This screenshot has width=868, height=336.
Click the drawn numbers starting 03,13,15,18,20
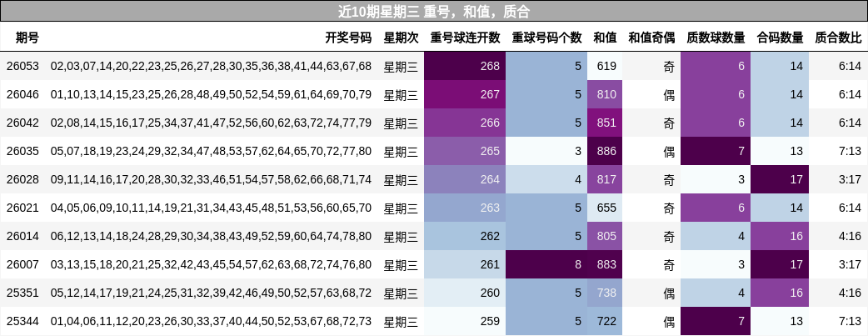pyautogui.click(x=211, y=264)
